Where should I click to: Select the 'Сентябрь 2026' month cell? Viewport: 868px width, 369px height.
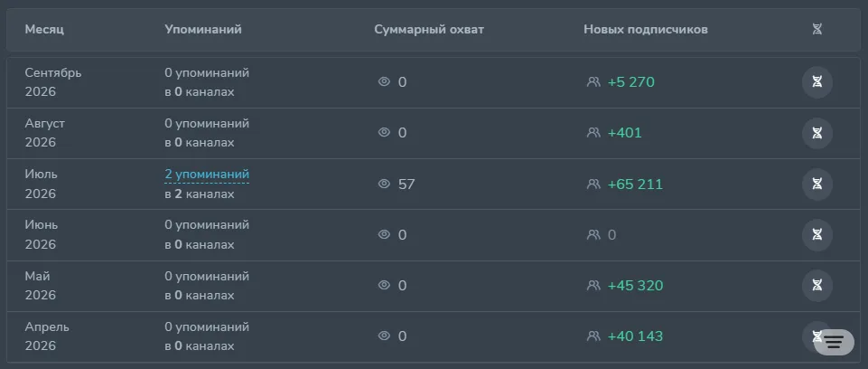point(53,82)
